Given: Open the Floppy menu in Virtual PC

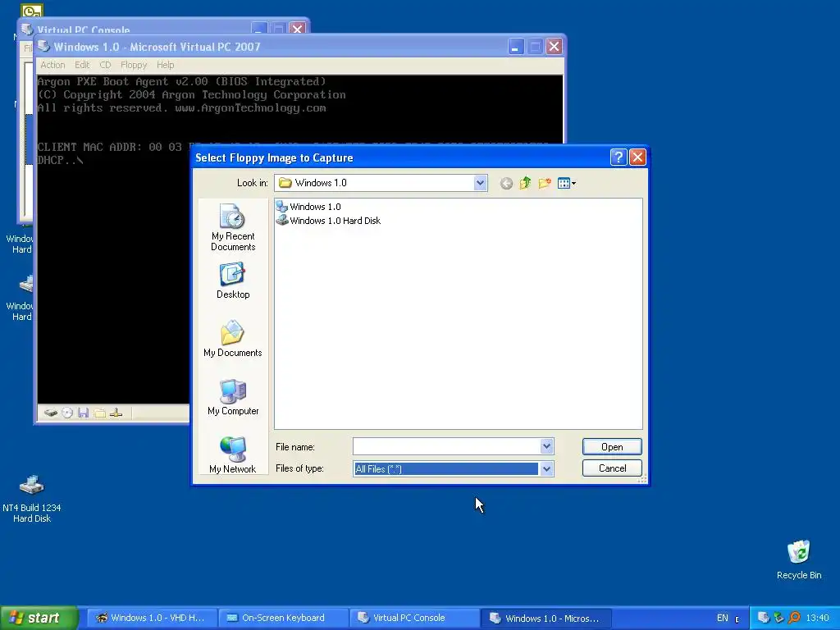Looking at the screenshot, I should point(134,65).
